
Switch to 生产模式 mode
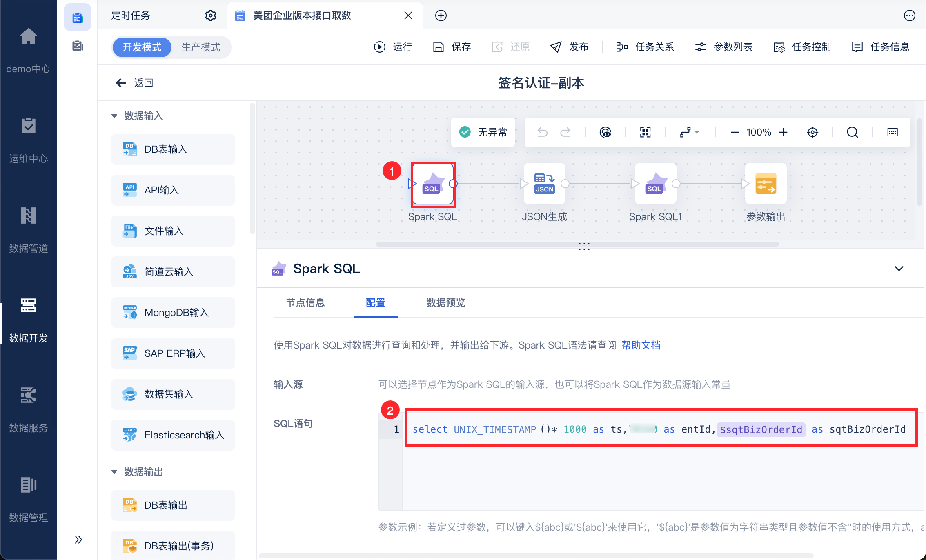tap(200, 47)
